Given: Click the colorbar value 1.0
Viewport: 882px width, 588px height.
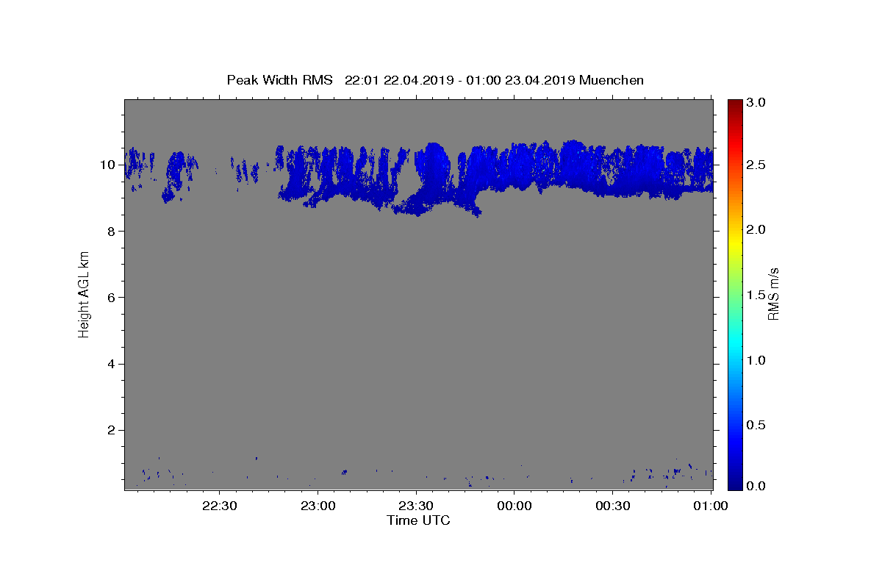Looking at the screenshot, I should (x=756, y=360).
